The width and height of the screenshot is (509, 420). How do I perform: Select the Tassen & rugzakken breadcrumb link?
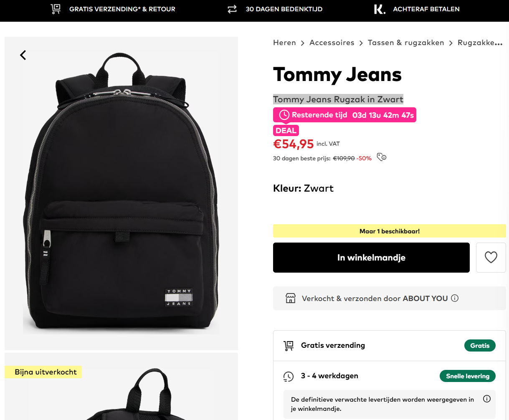coord(405,42)
